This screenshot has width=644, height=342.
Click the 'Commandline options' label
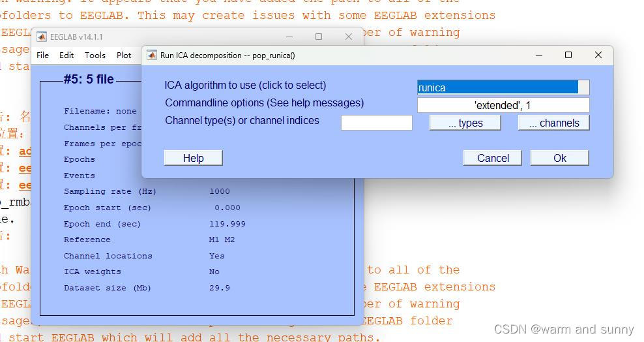265,102
